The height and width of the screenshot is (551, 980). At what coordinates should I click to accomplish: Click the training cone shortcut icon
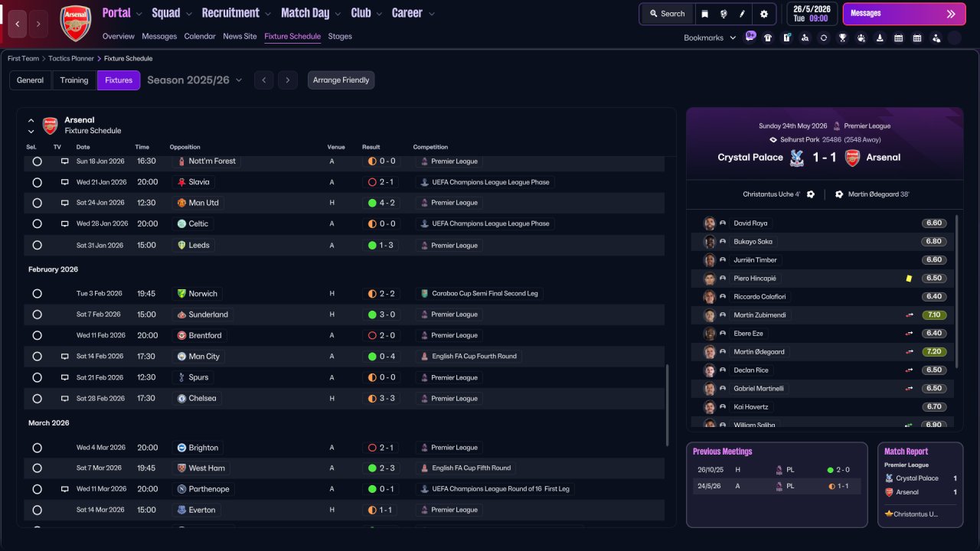pyautogui.click(x=880, y=37)
